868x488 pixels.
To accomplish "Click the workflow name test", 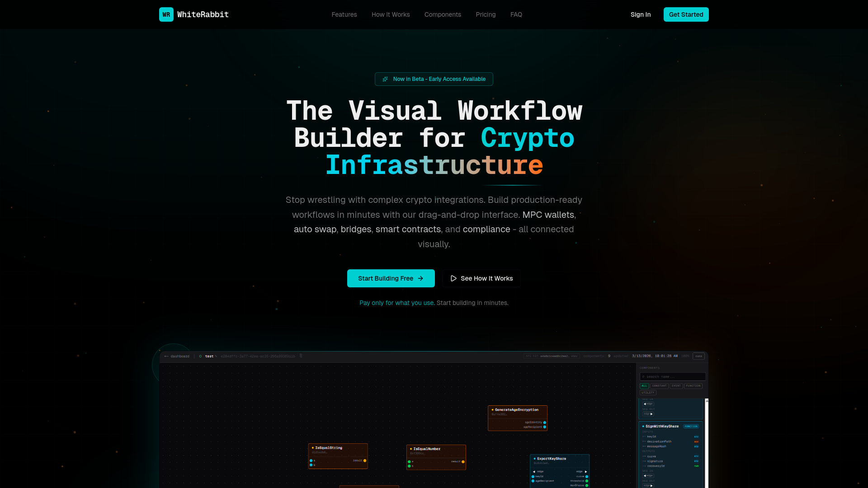I will point(209,356).
